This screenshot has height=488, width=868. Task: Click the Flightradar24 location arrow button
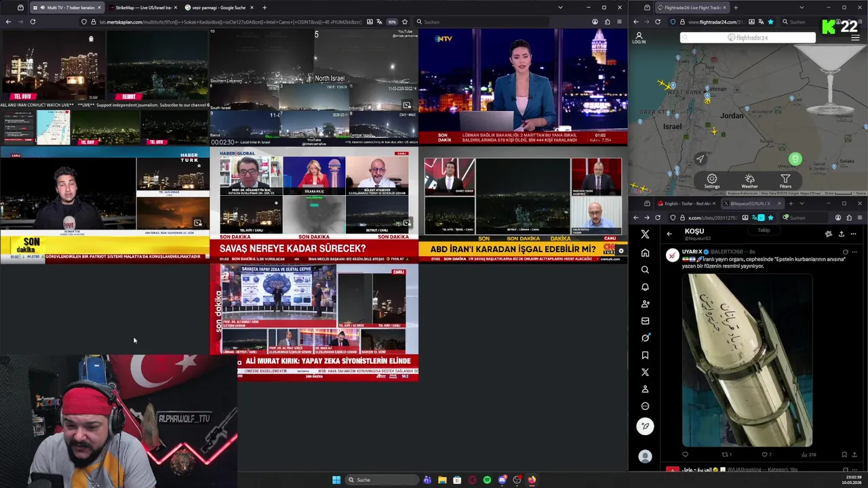(701, 159)
